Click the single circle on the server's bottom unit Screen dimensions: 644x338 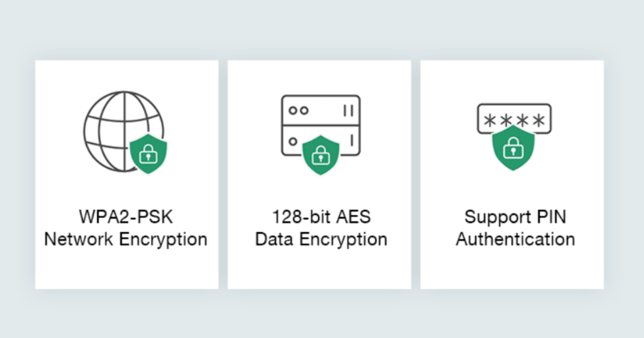(x=293, y=141)
